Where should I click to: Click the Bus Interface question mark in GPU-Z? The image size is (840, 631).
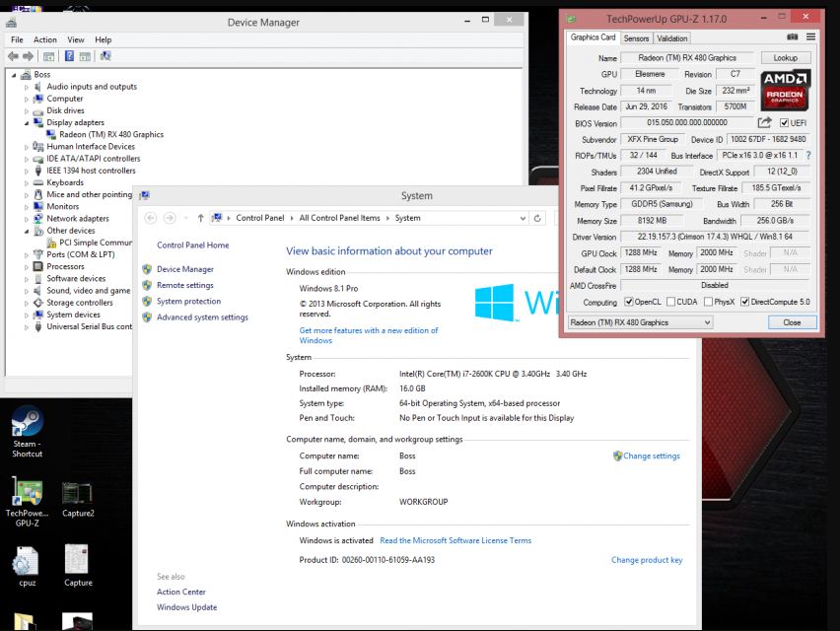[x=808, y=156]
